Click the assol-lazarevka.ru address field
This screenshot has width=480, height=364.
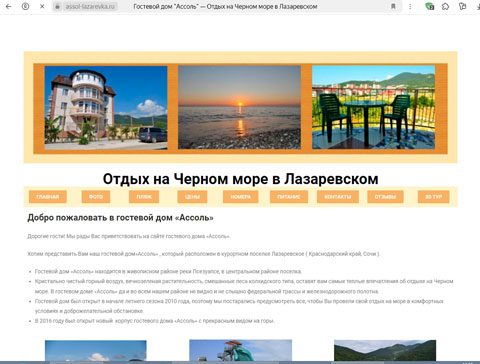point(90,6)
